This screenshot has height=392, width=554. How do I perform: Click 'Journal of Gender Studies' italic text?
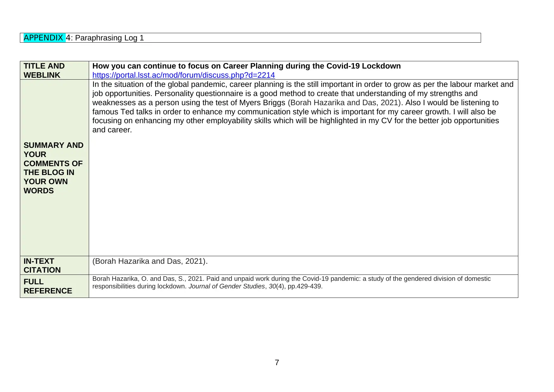click(226, 286)
